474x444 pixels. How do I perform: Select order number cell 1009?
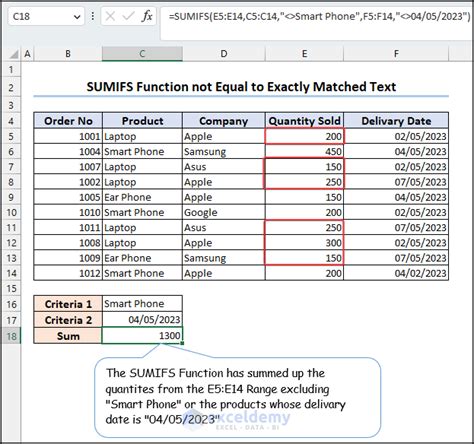[x=68, y=258]
